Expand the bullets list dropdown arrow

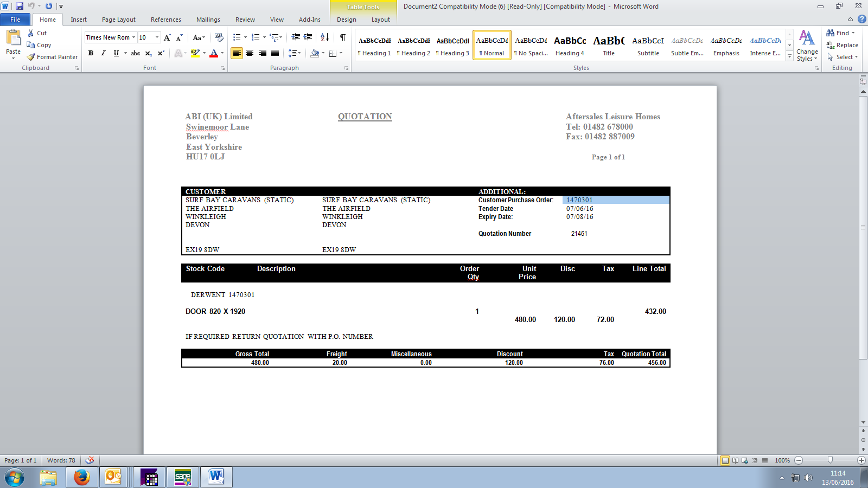(245, 37)
